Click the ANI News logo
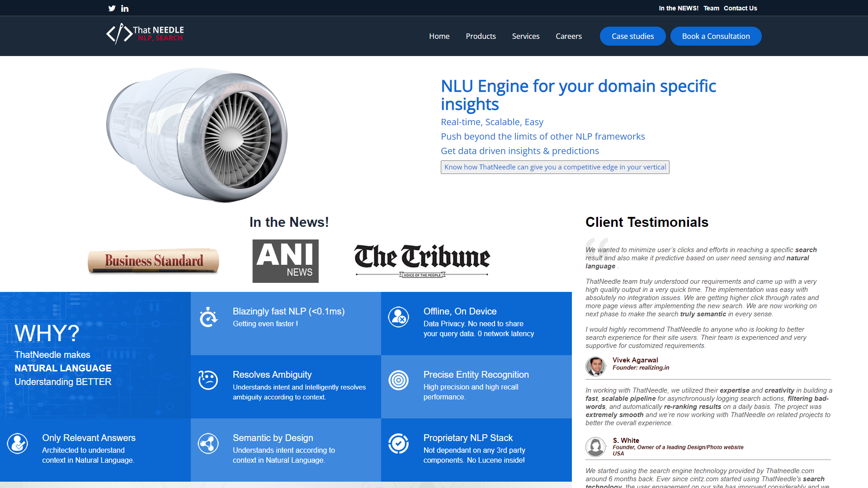This screenshot has width=868, height=488. tap(285, 261)
